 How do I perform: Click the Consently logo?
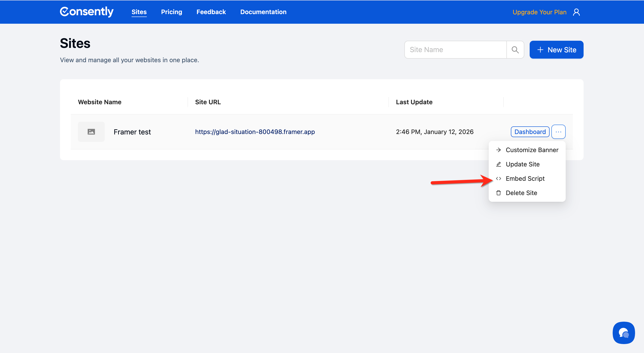pos(87,12)
